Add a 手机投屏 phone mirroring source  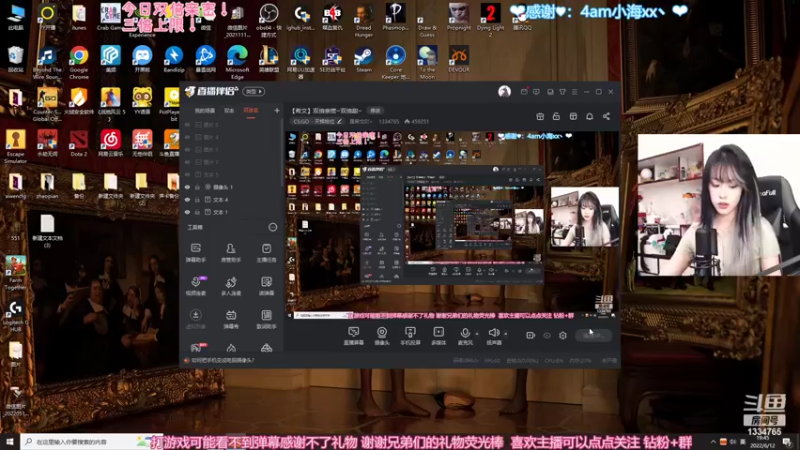410,336
